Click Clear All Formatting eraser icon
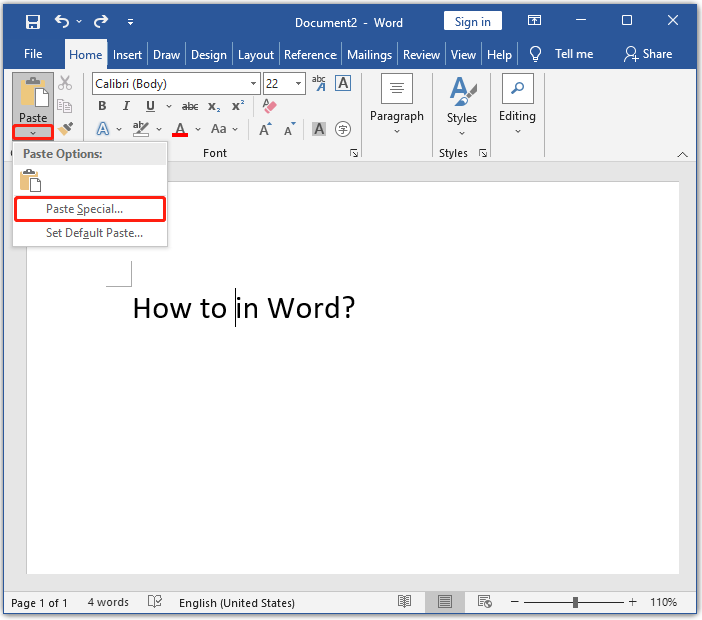702x620 pixels. click(x=269, y=106)
